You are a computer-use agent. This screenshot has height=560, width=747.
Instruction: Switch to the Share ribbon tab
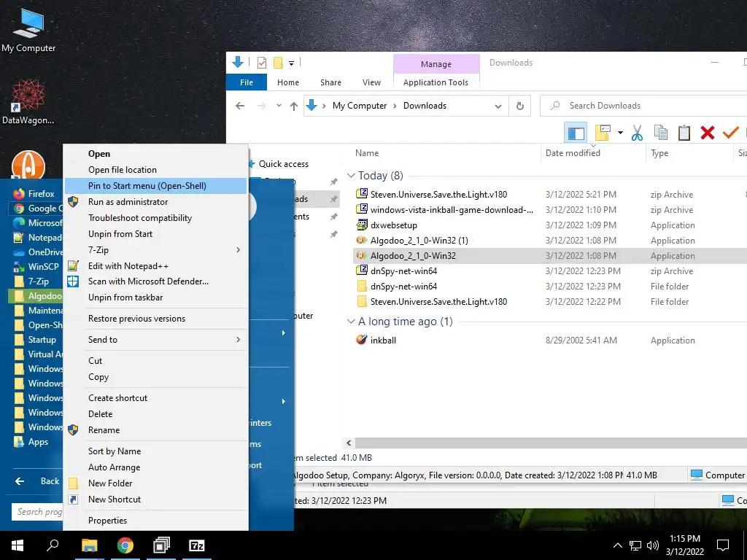(x=330, y=82)
